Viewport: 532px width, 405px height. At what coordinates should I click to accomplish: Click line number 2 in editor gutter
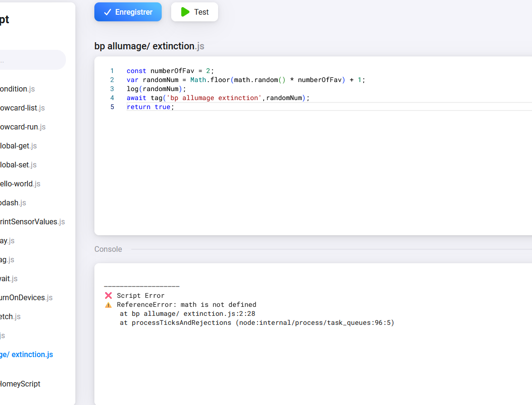tap(112, 80)
